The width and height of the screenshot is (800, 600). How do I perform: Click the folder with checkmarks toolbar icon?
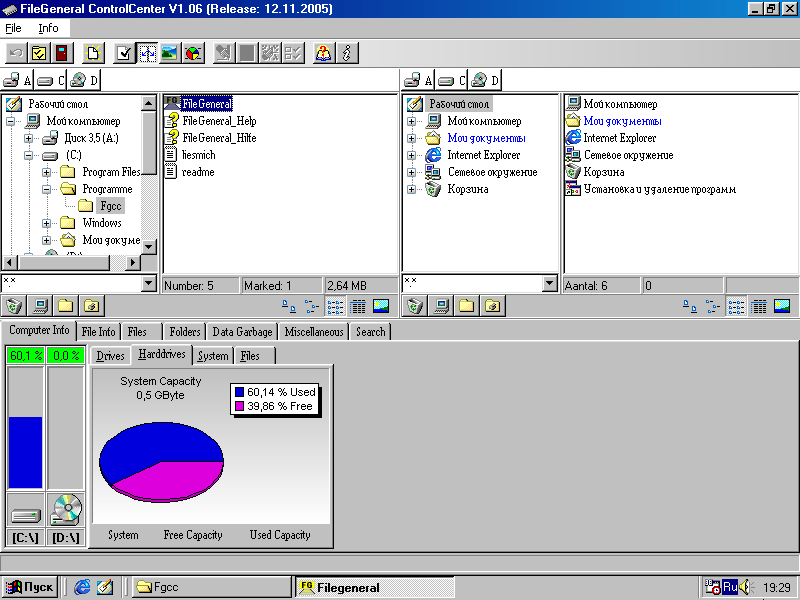(x=39, y=53)
